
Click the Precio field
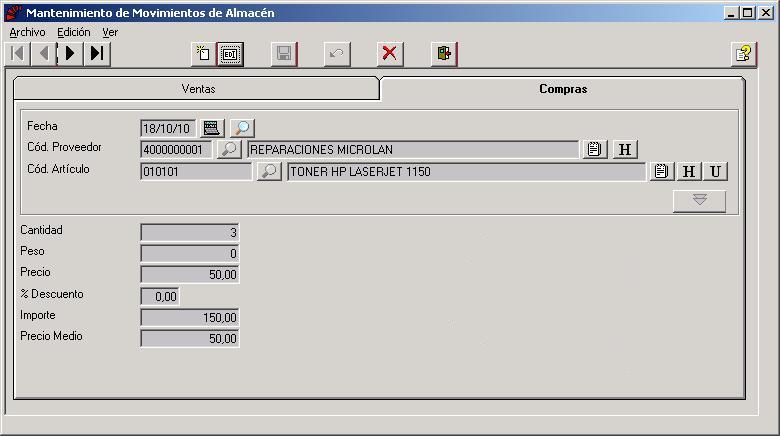(190, 274)
